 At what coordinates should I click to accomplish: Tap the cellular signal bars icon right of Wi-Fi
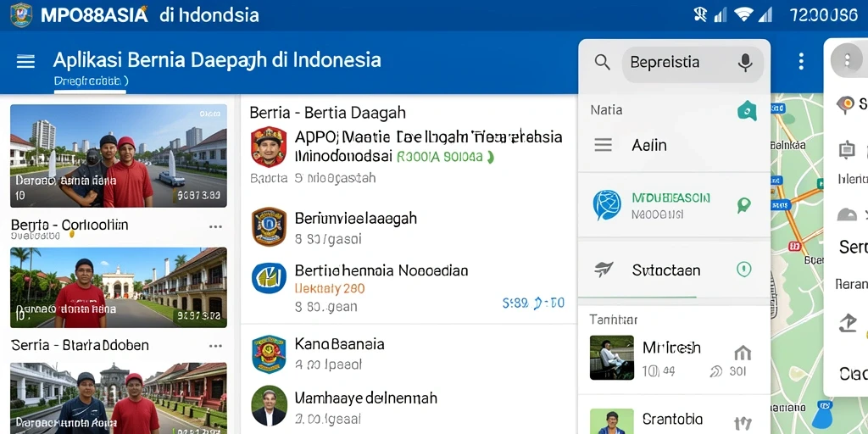765,15
